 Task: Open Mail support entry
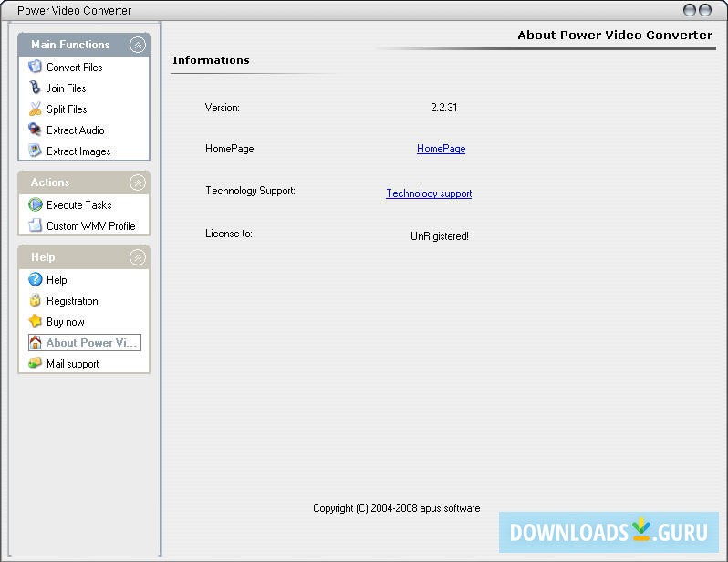pyautogui.click(x=72, y=364)
